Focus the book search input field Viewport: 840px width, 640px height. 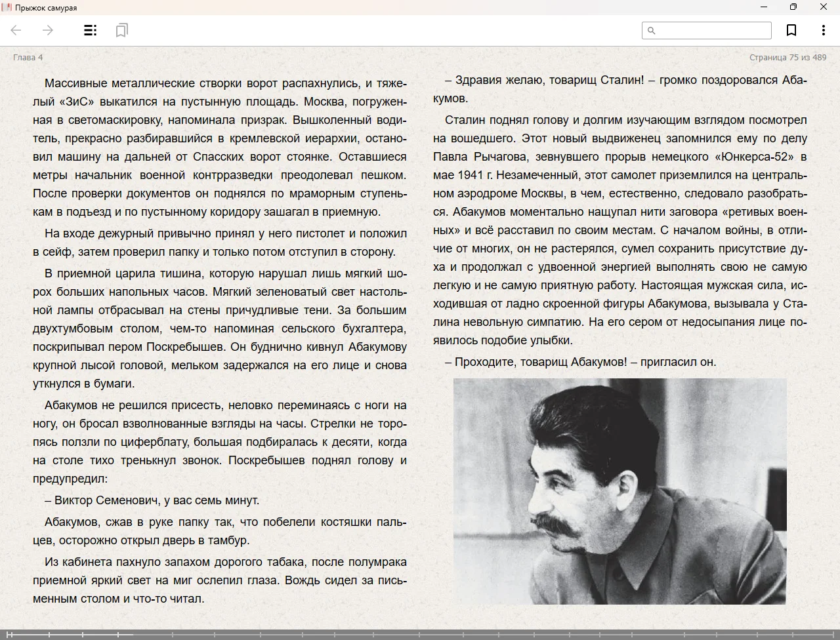pos(713,30)
